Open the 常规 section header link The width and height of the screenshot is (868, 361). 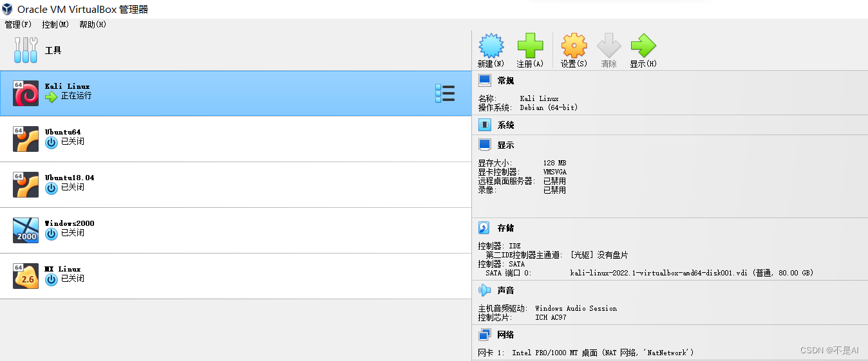505,80
